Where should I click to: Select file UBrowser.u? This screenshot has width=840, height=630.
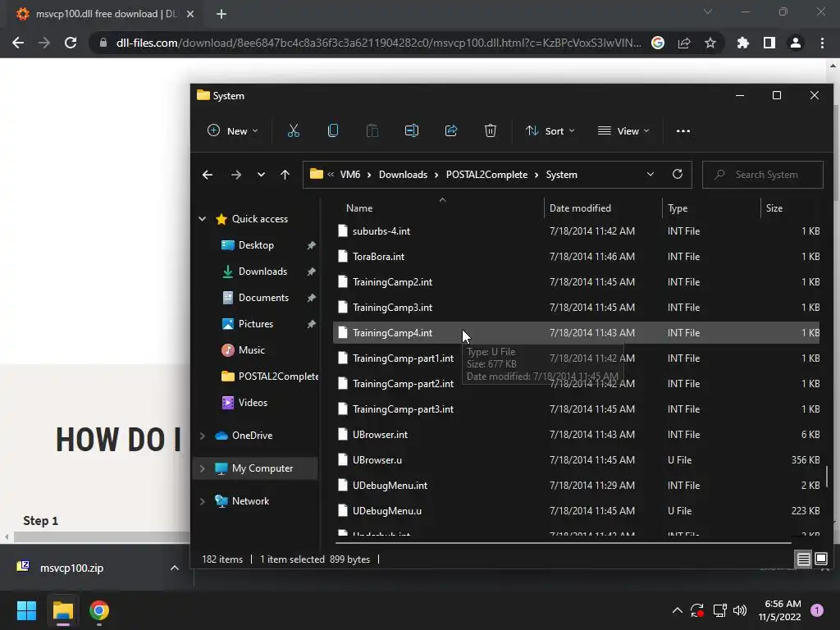577,459
